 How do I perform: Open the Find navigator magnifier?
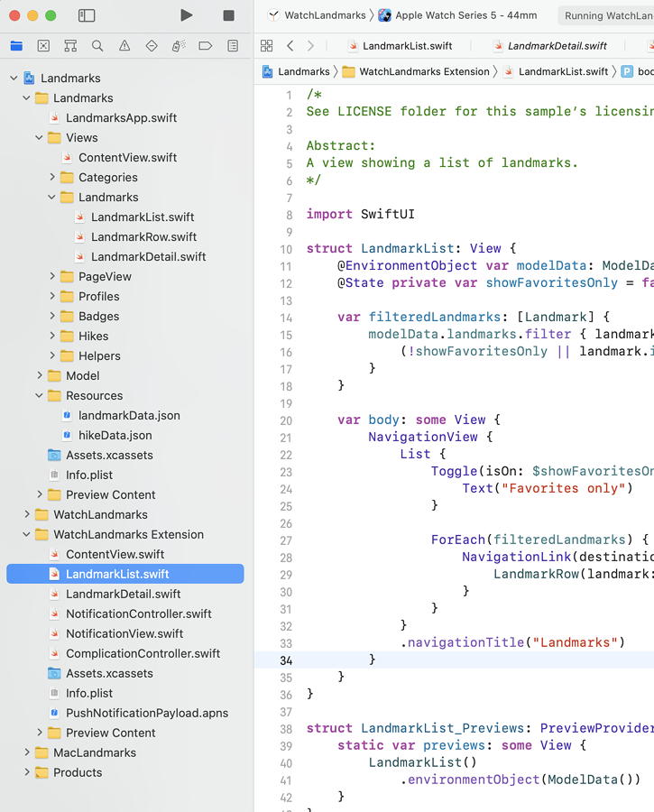[x=97, y=46]
